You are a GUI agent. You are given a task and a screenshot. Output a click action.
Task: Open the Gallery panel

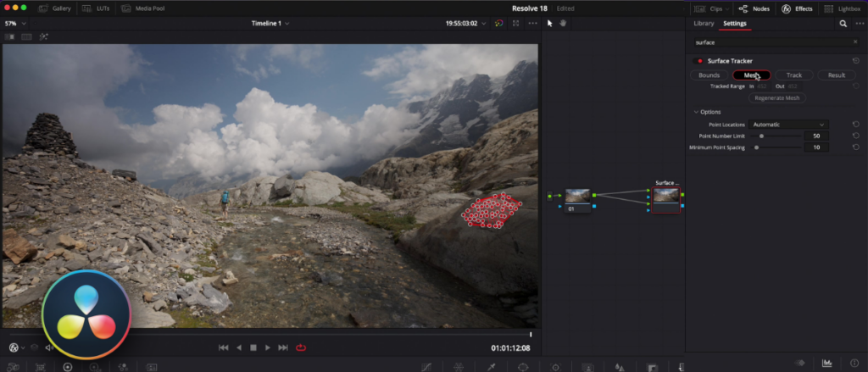[x=54, y=8]
